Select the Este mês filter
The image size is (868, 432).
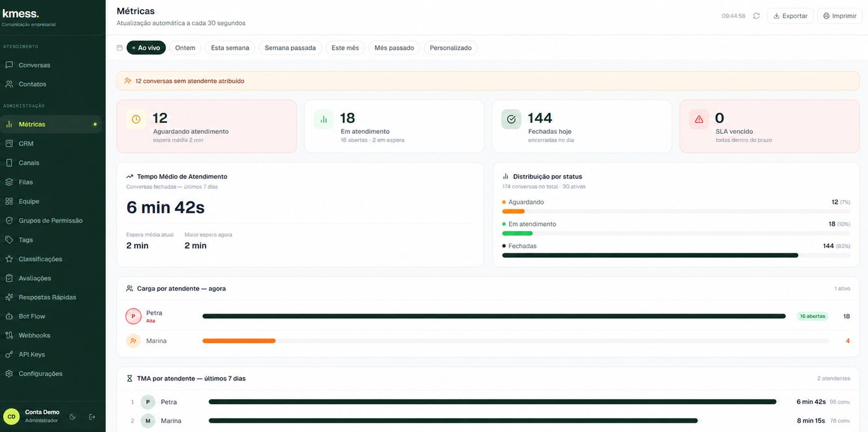click(x=345, y=48)
